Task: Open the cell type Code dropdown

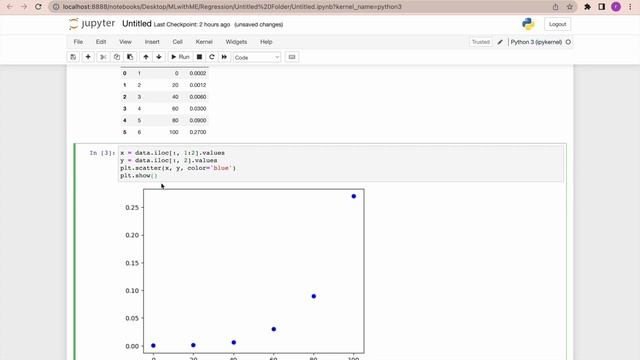Action: click(257, 58)
